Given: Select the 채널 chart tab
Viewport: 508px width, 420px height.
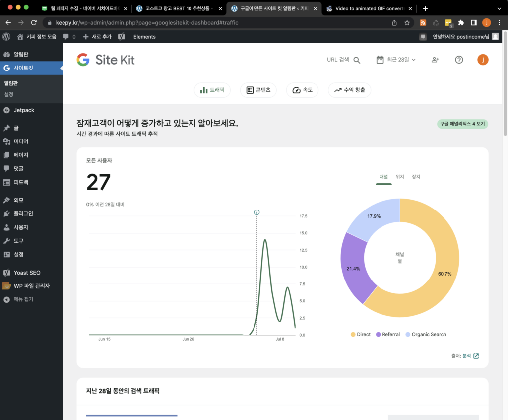Looking at the screenshot, I should pos(383,177).
